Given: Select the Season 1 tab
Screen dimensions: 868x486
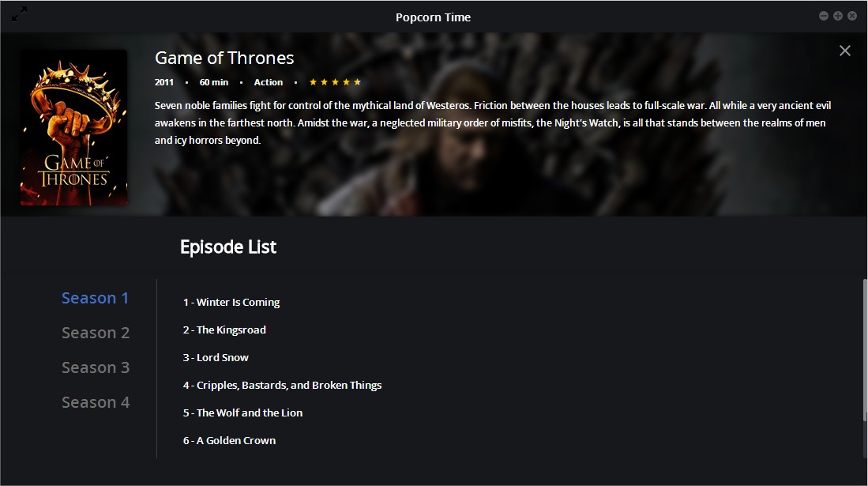Looking at the screenshot, I should click(x=96, y=298).
